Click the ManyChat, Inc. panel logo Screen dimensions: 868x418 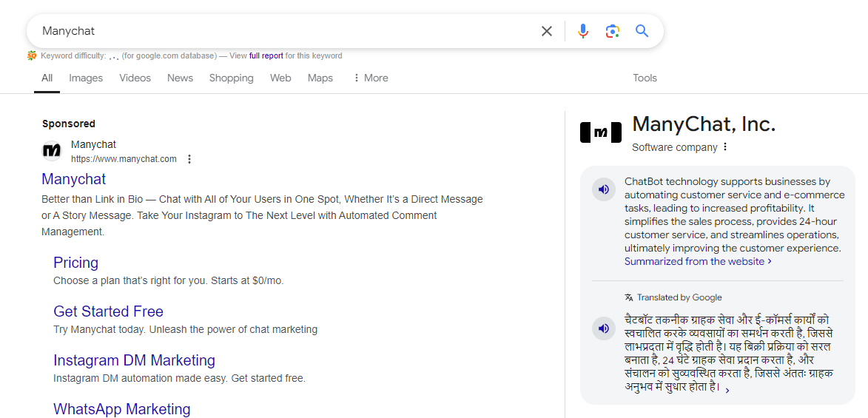(600, 132)
